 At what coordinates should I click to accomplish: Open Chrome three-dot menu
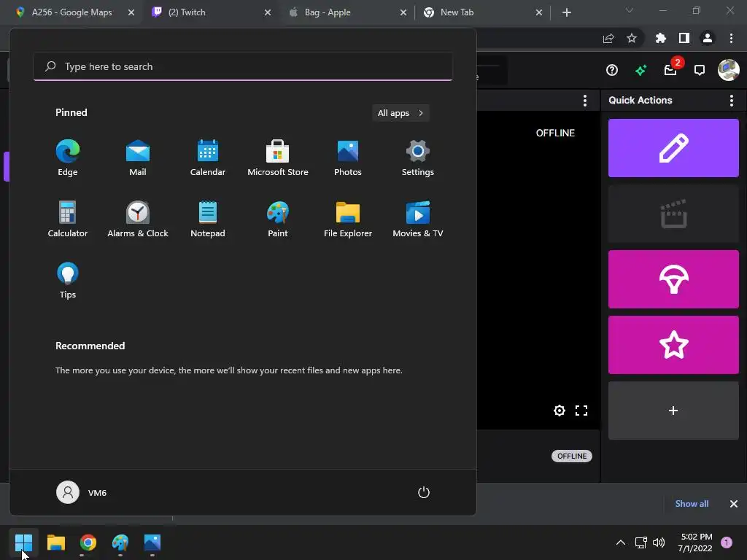731,38
